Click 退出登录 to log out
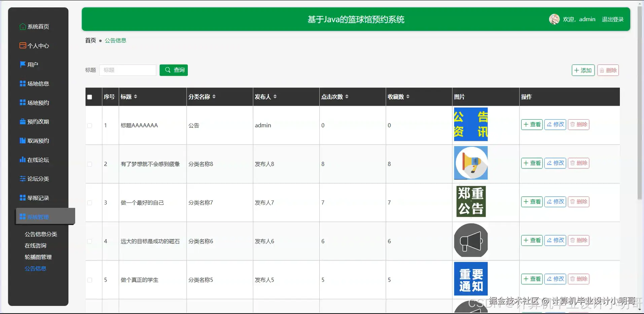This screenshot has width=644, height=314. pos(612,19)
